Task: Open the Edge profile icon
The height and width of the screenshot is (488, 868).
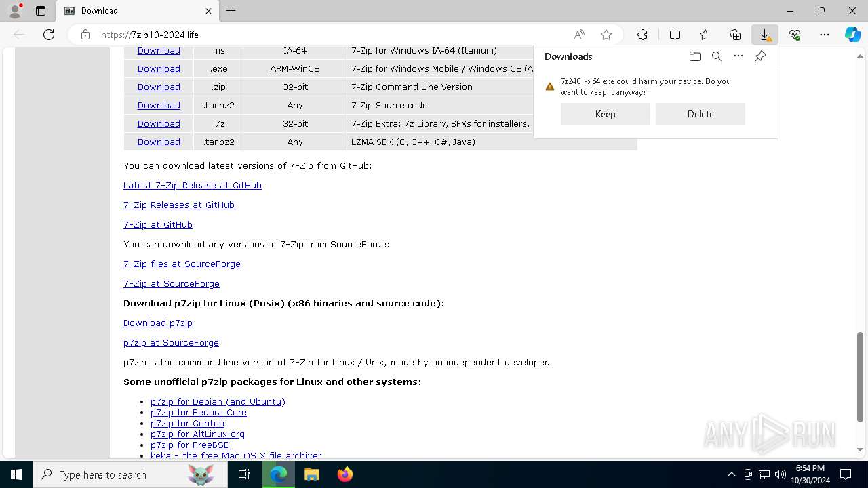Action: pos(15,11)
